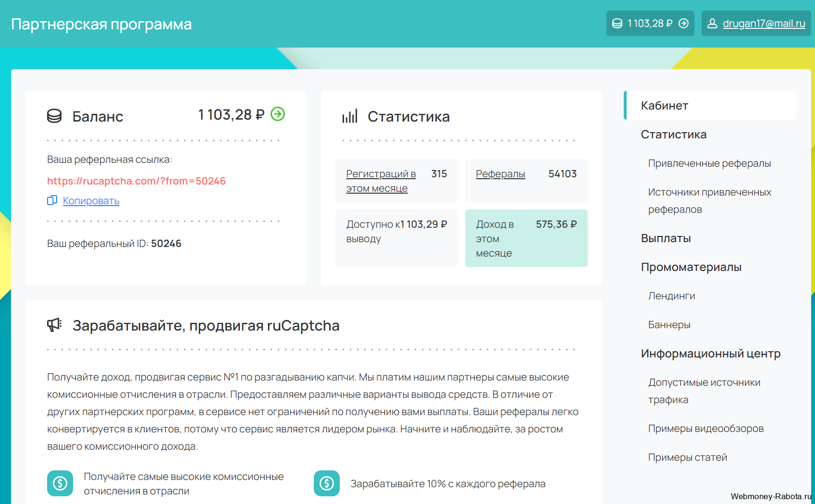
Task: Open Лендинги in the sidebar
Action: click(671, 296)
